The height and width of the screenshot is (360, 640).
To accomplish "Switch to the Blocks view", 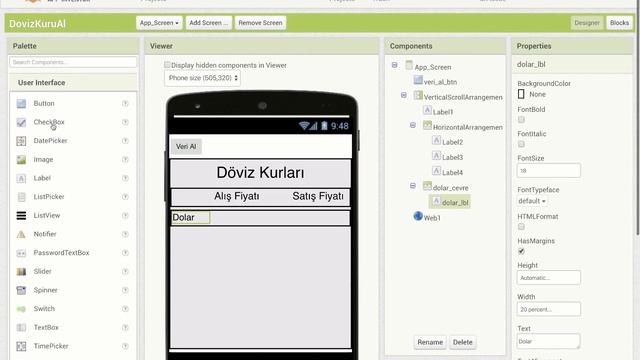I will (x=619, y=23).
